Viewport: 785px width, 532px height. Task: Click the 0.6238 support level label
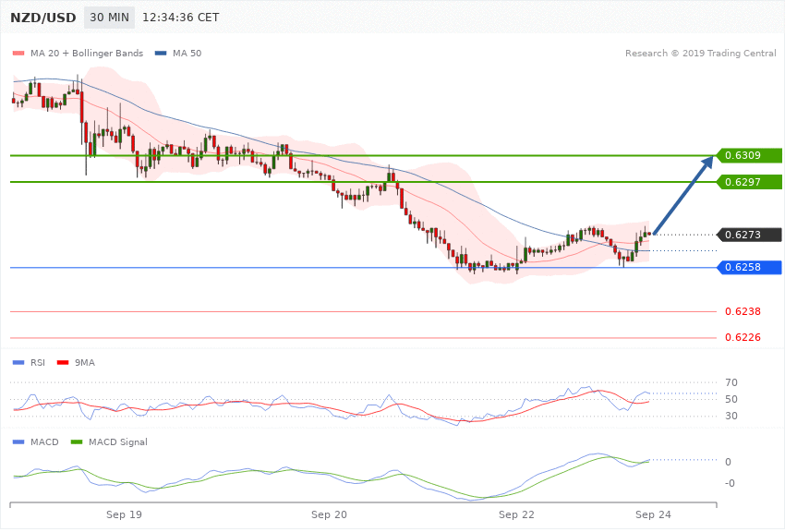(x=743, y=312)
